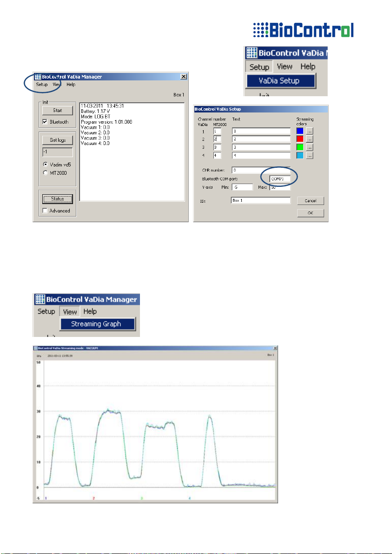Viewport: 392px width, 554px height.
Task: Click the Text field for channel 1
Action: point(261,131)
